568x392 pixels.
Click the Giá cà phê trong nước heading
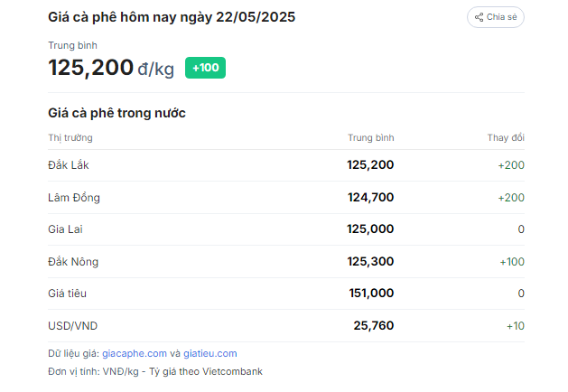[116, 113]
